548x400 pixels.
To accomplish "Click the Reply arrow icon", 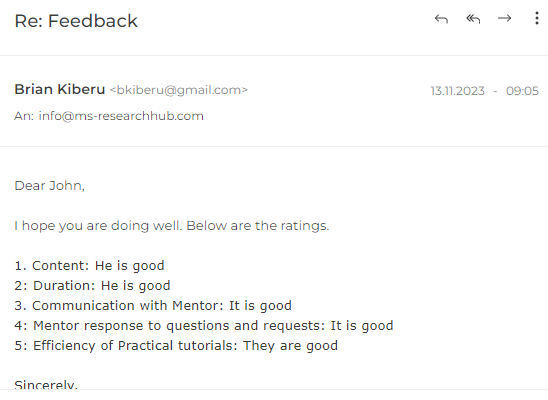I will click(x=441, y=19).
